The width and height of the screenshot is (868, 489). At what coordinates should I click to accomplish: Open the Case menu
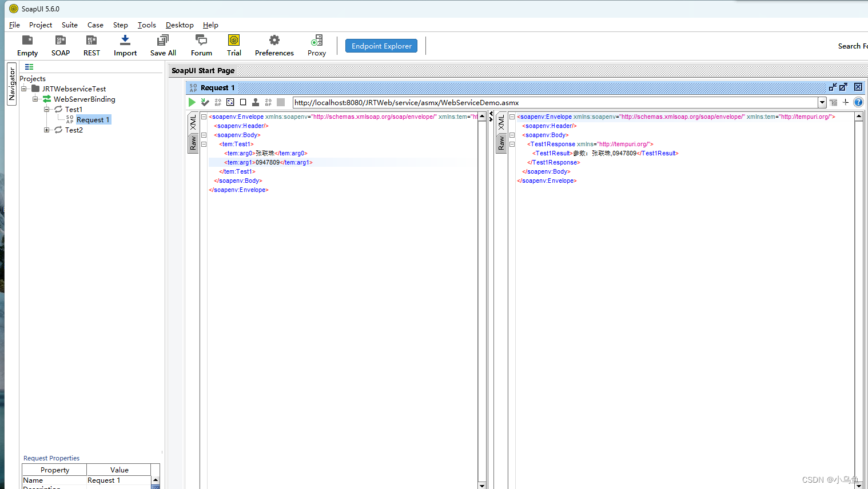point(95,25)
